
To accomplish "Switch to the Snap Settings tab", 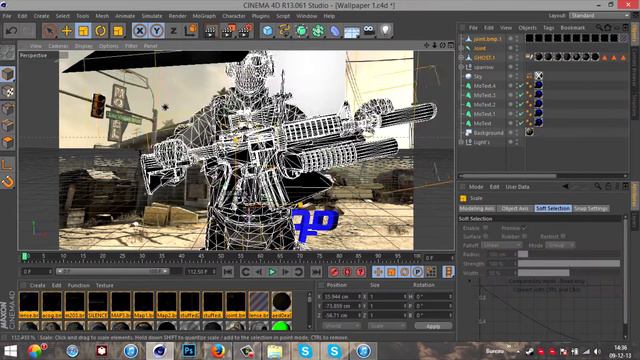I will (591, 209).
